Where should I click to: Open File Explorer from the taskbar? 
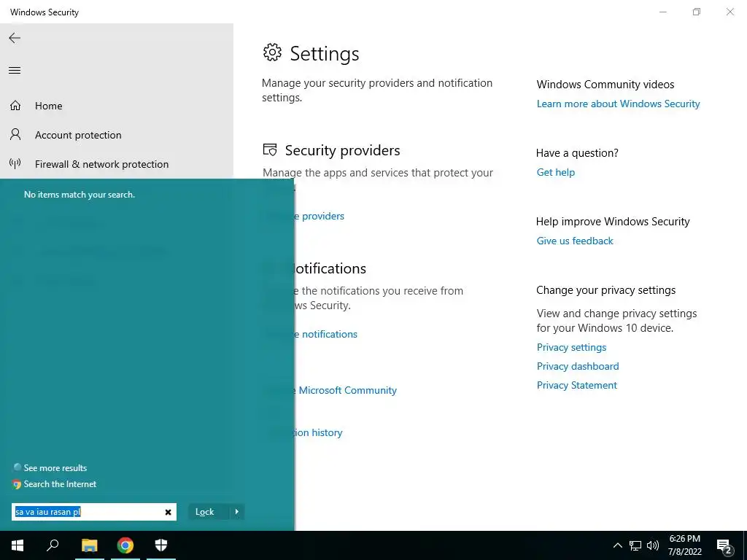click(x=89, y=545)
